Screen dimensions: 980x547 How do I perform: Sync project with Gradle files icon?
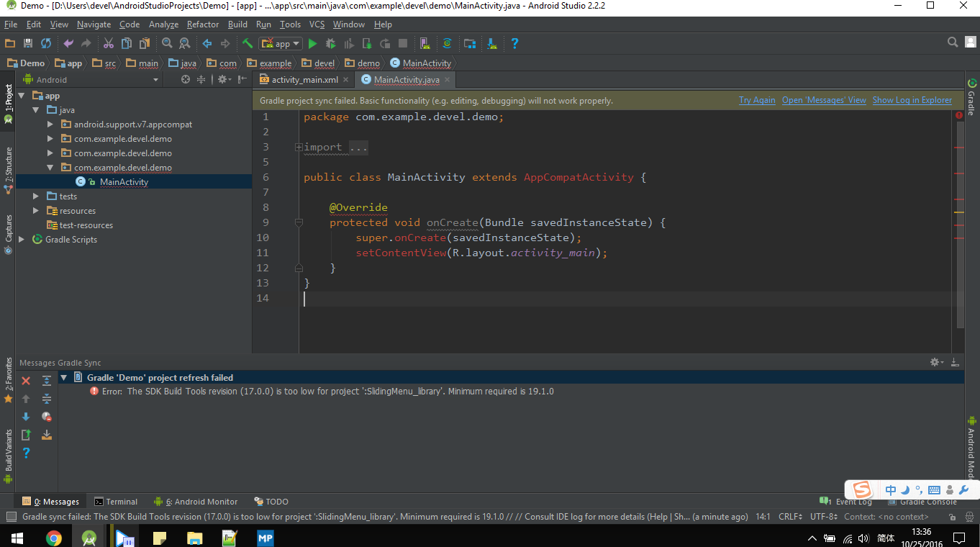coord(447,43)
